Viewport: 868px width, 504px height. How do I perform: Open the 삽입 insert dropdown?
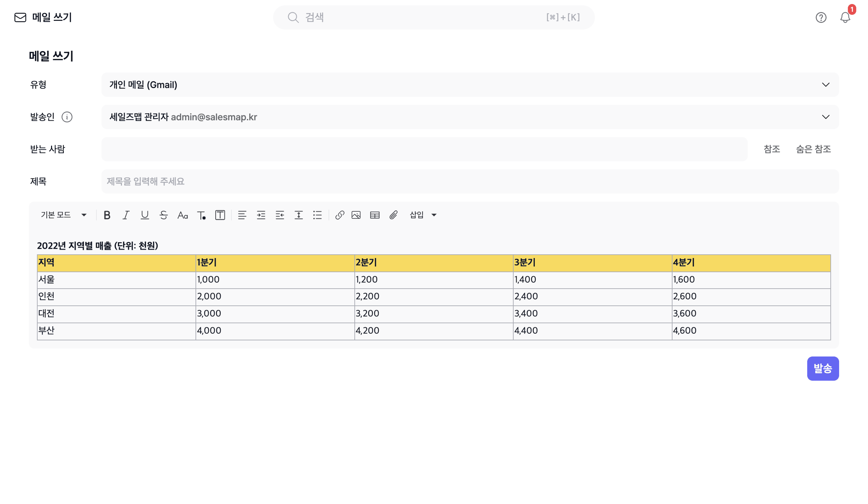[x=423, y=215]
